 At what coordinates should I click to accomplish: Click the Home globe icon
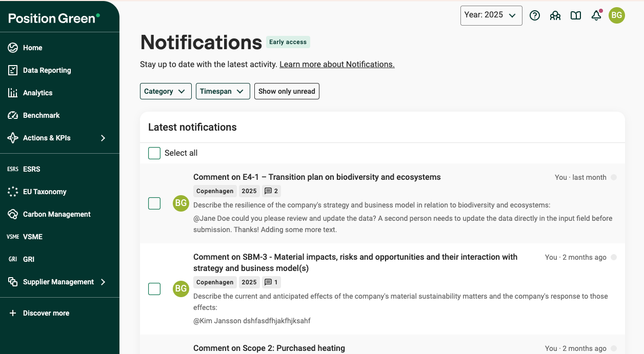coord(13,48)
